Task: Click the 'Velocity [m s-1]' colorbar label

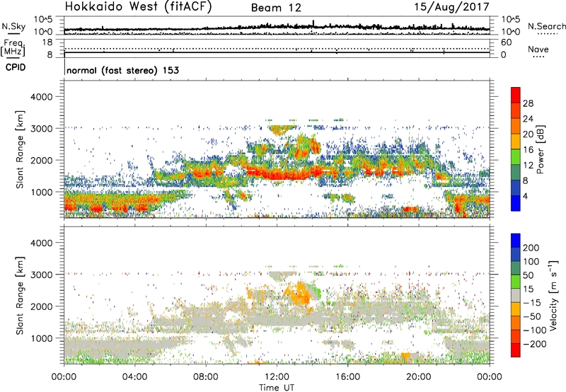Action: coord(553,295)
